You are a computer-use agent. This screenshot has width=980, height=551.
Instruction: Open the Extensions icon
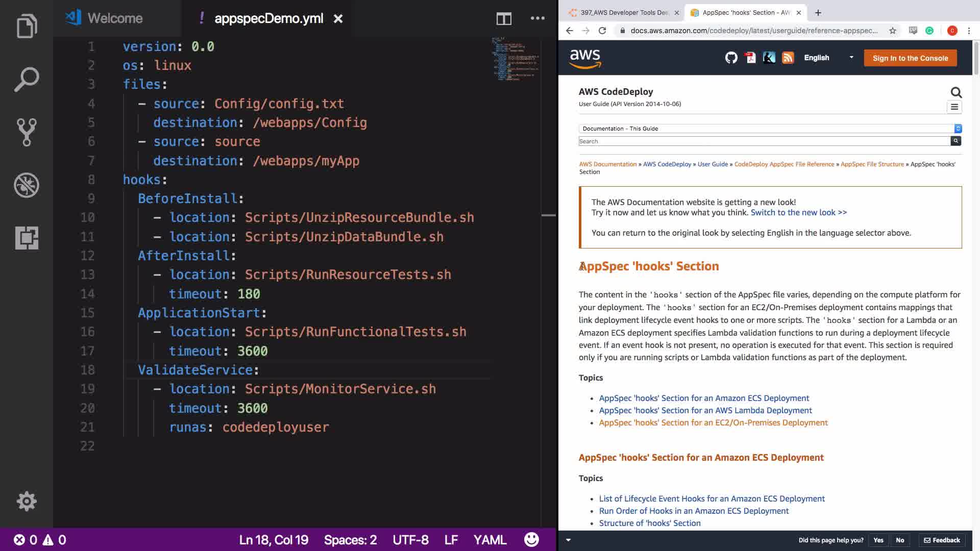pyautogui.click(x=27, y=238)
